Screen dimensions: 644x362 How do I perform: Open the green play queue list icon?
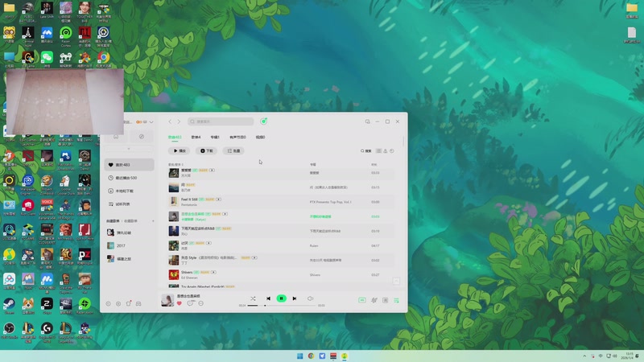[x=396, y=300]
